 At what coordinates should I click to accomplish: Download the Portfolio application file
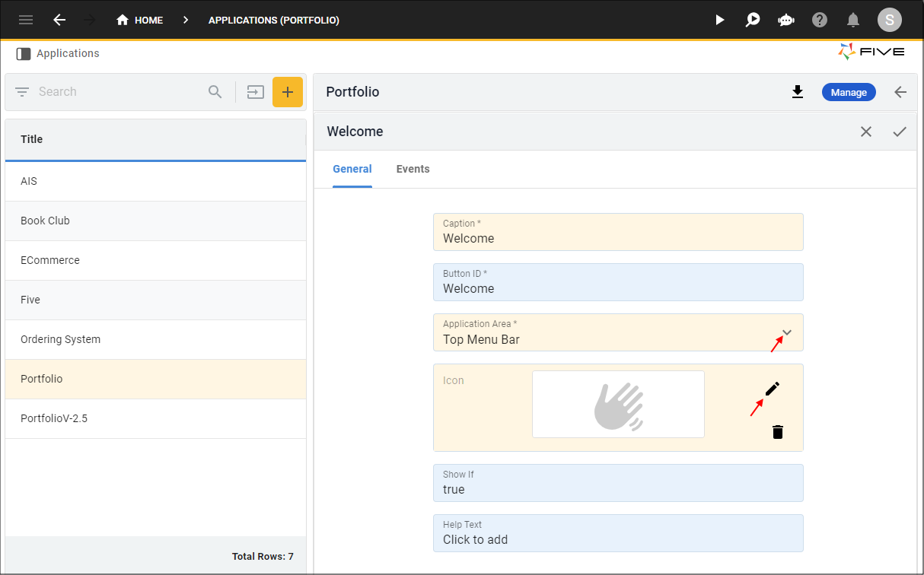[x=798, y=92]
